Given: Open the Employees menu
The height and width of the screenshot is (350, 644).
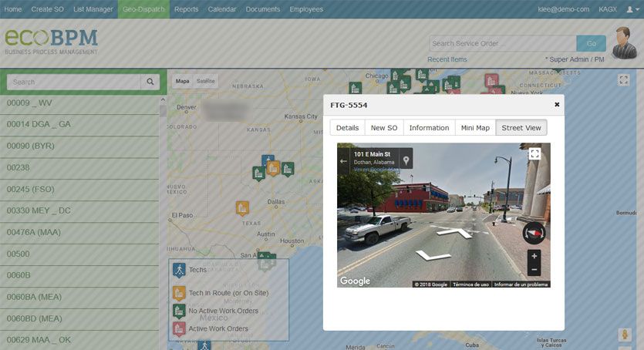Looking at the screenshot, I should (x=306, y=9).
